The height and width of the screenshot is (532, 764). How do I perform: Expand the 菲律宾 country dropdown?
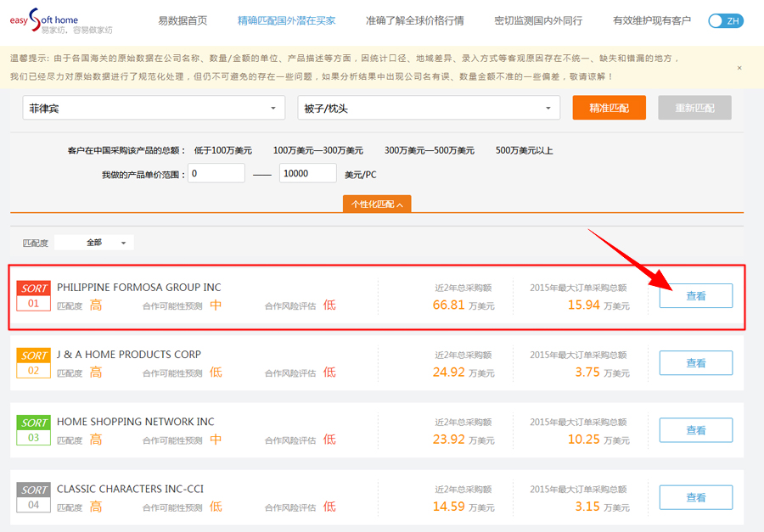click(154, 108)
